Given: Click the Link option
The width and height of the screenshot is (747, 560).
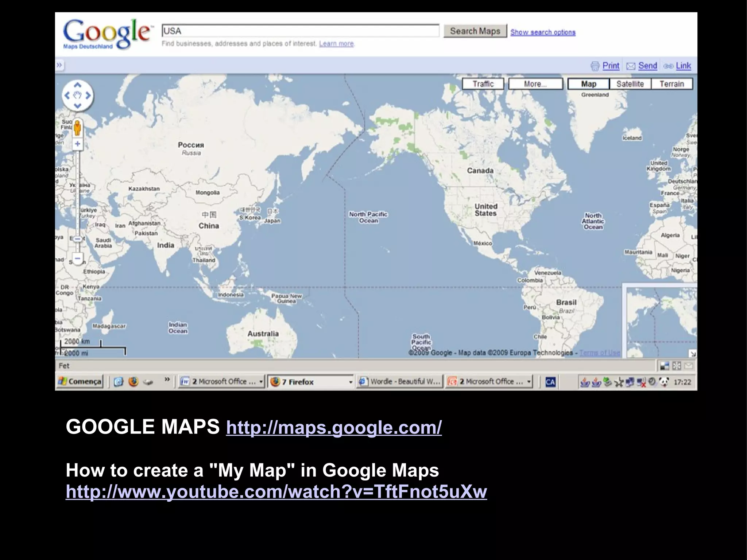Looking at the screenshot, I should (x=683, y=66).
